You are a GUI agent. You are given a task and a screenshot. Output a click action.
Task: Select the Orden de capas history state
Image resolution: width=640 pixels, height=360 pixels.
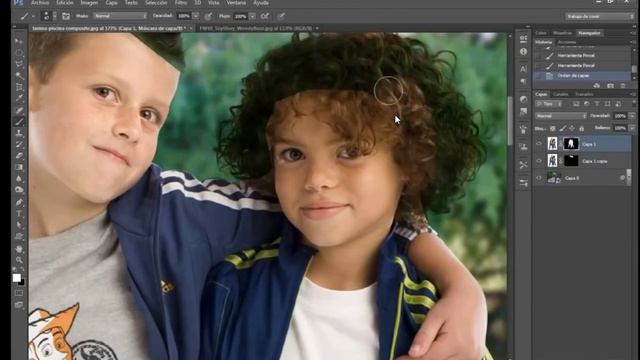pyautogui.click(x=582, y=76)
